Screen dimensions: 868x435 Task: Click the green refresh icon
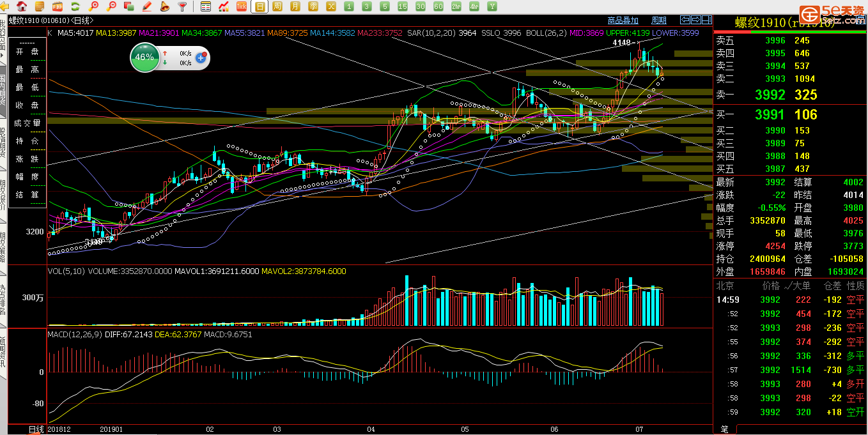(75, 6)
